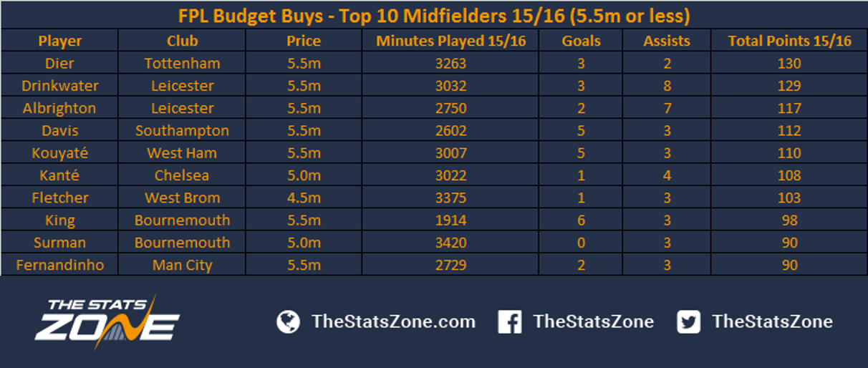868x368 pixels.
Task: Click the Total Points 15/16 header
Action: point(789,41)
